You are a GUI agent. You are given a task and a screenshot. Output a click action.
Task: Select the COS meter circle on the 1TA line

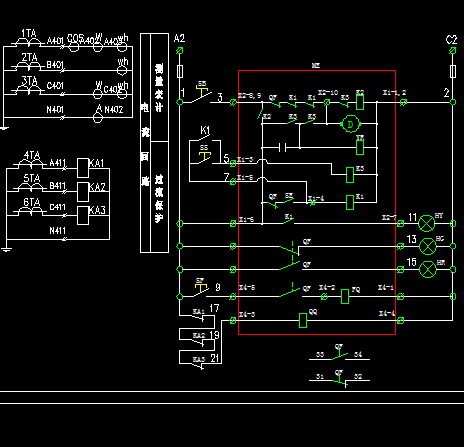tap(74, 47)
